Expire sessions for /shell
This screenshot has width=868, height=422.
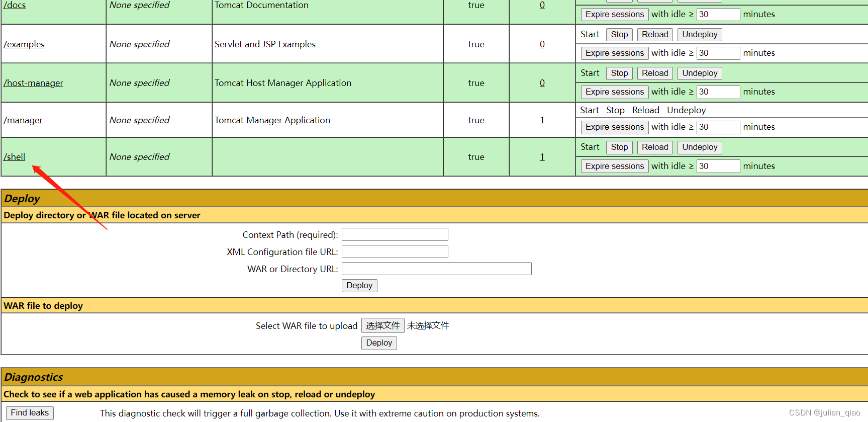coord(615,166)
